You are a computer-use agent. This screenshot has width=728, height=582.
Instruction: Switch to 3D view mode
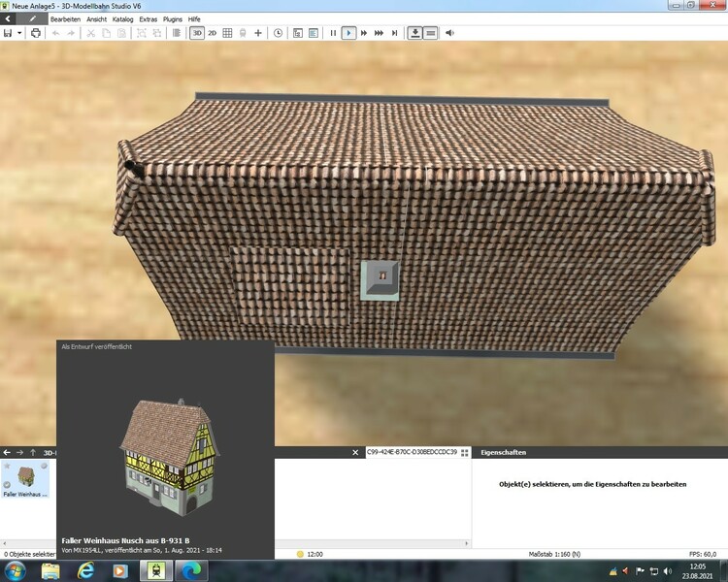(x=197, y=33)
